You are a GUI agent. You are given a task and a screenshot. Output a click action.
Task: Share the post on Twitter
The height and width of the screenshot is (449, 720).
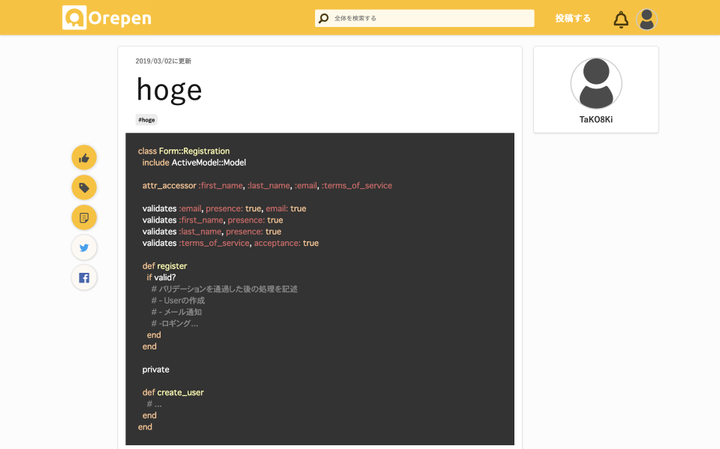click(x=84, y=248)
